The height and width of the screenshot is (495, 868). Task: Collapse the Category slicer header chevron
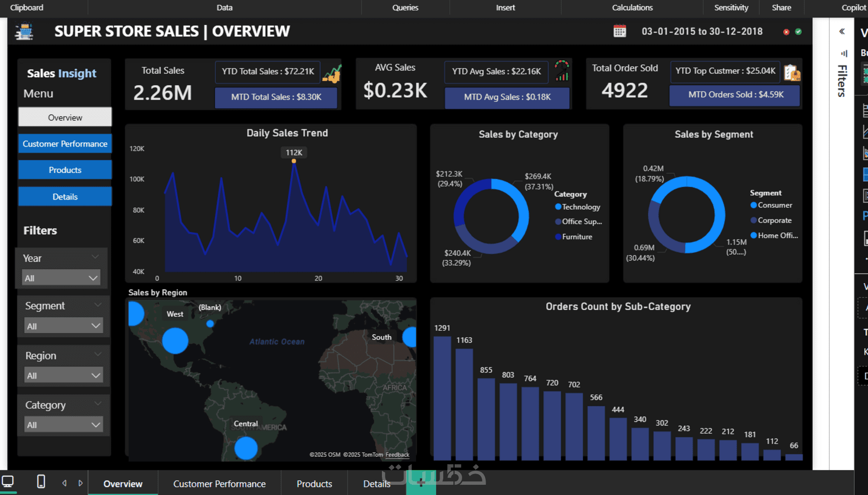[x=98, y=404]
